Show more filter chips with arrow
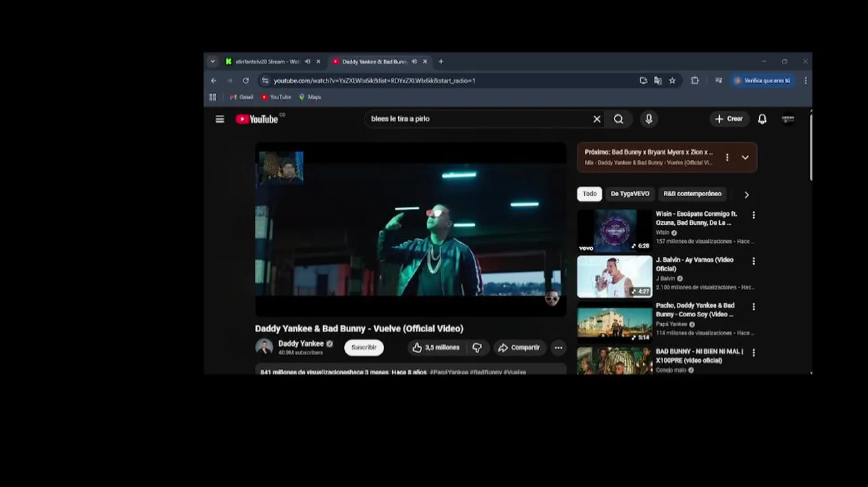 [746, 195]
